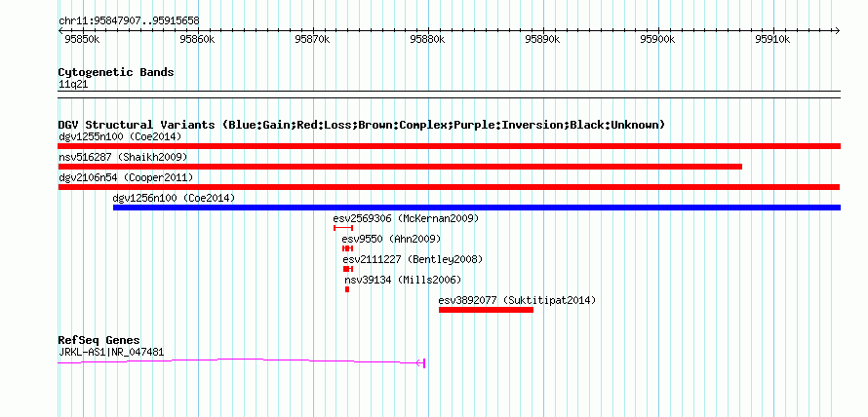Click the 95870k ruler label
The height and width of the screenshot is (417, 868).
point(313,39)
